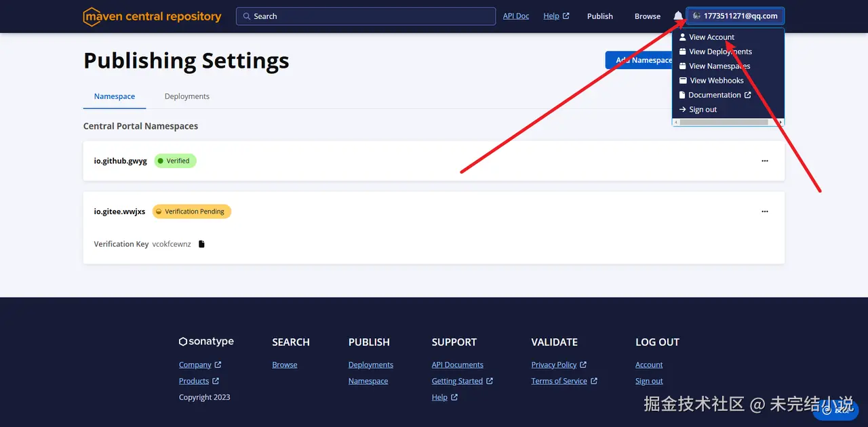The height and width of the screenshot is (427, 868).
Task: Click the user avatar next to 1773511271@qq.com
Action: coord(696,16)
